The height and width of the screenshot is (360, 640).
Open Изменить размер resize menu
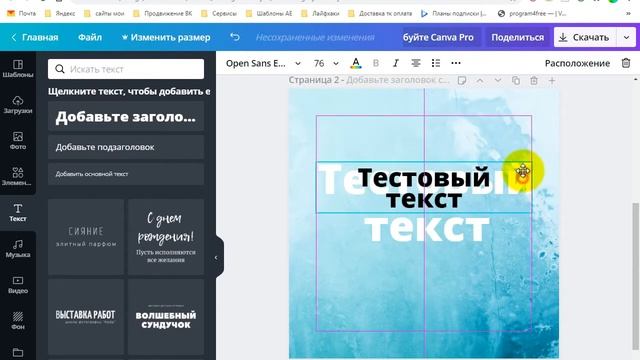[x=166, y=37]
